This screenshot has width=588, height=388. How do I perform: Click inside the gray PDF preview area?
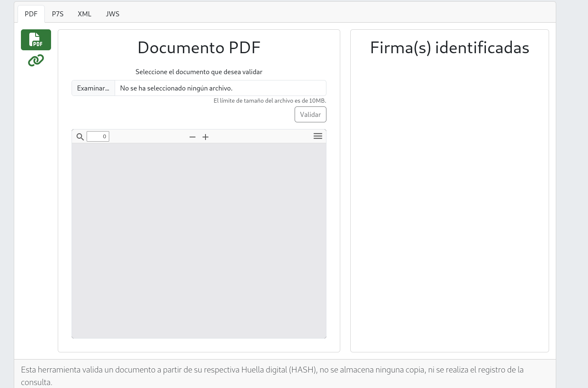click(x=199, y=240)
